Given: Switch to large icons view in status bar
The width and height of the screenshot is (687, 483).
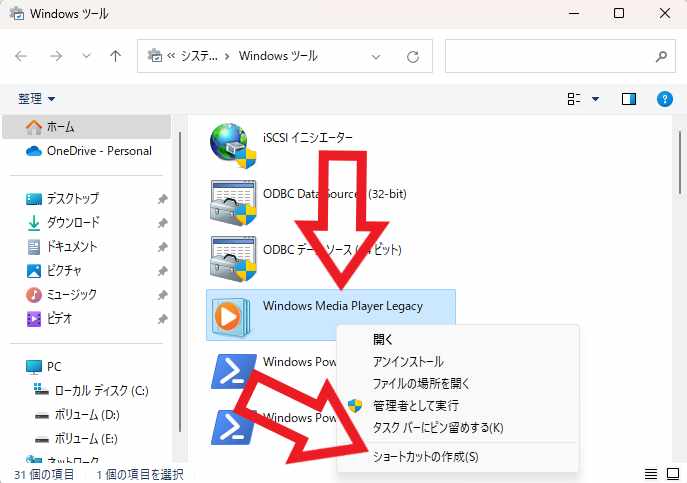Looking at the screenshot, I should pos(673,474).
